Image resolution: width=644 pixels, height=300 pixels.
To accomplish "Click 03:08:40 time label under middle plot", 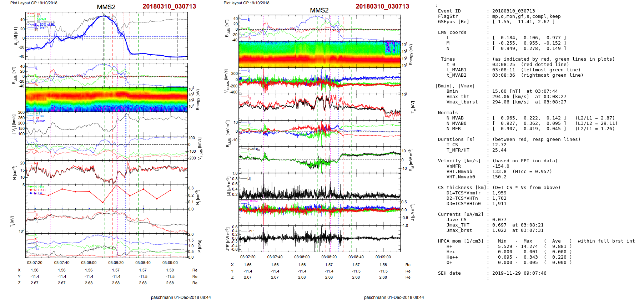I will point(356,257).
